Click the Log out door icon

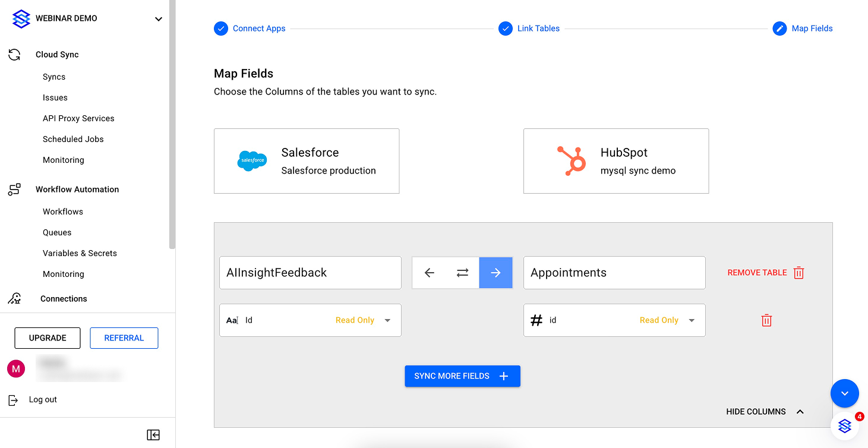pyautogui.click(x=13, y=400)
